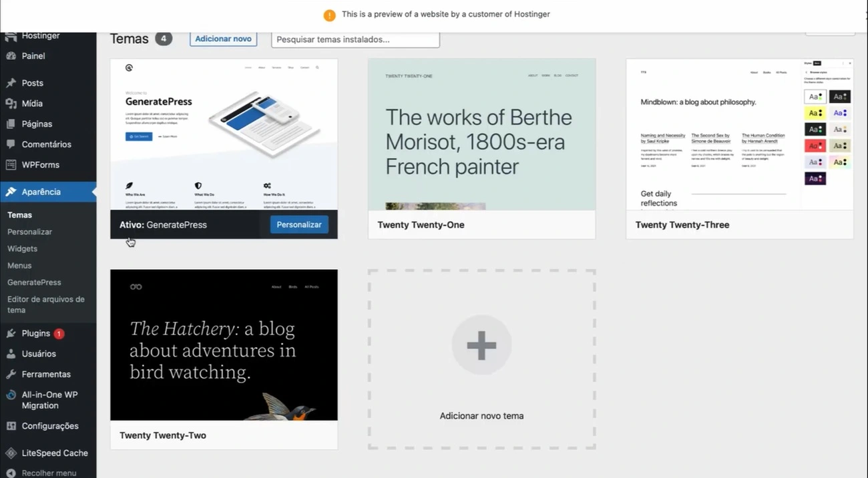
Task: Click the Twenty Twenty-Two theme name
Action: click(x=163, y=435)
